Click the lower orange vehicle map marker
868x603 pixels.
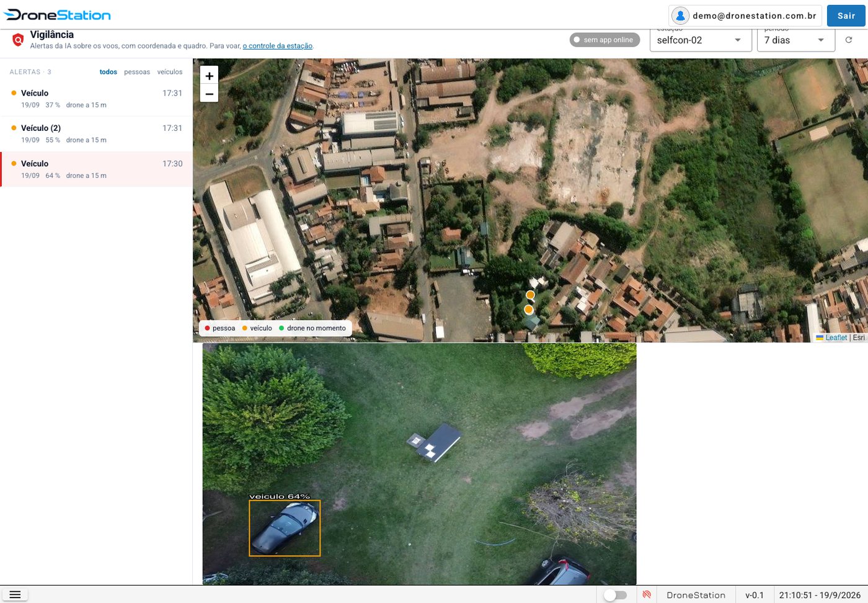point(528,310)
